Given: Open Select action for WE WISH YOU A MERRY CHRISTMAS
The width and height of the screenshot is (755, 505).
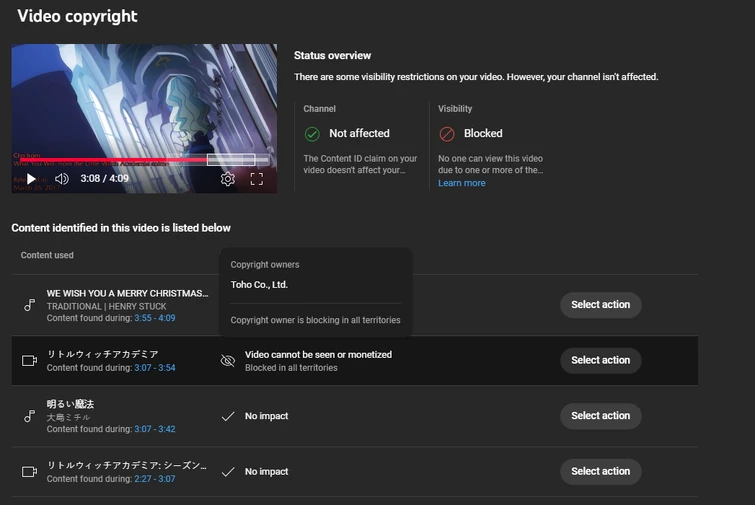Looking at the screenshot, I should pyautogui.click(x=600, y=305).
